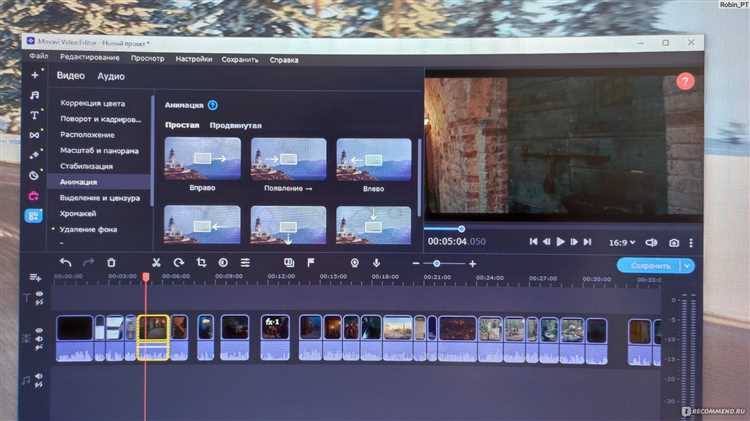Expand the arrow next to Сохранить button
Image resolution: width=750 pixels, height=421 pixels.
686,265
